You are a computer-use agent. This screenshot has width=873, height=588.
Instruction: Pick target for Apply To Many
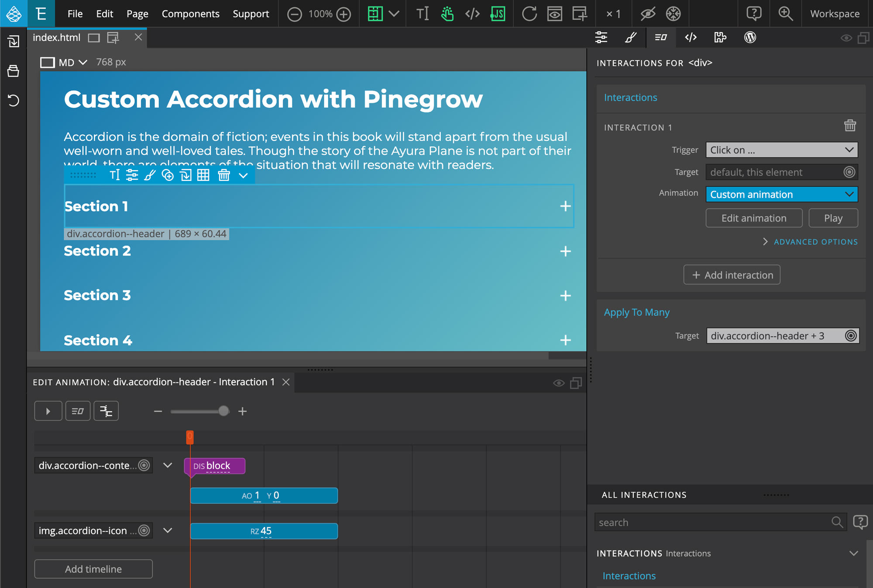pos(850,335)
